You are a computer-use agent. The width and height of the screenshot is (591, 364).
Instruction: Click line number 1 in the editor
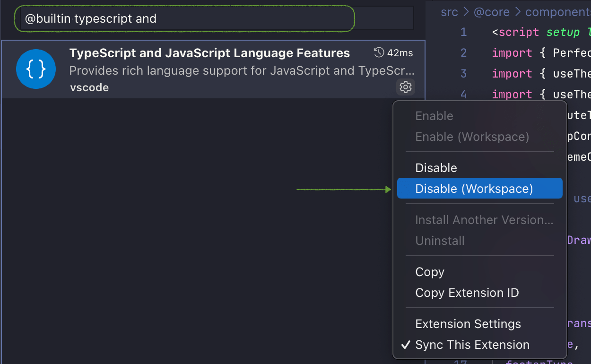click(463, 32)
